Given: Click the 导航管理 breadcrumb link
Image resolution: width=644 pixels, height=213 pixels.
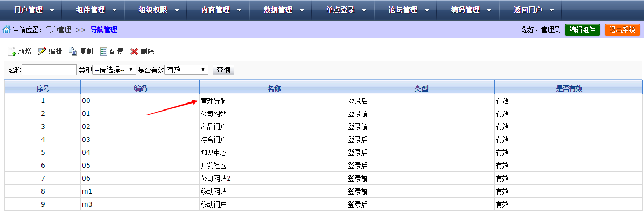Looking at the screenshot, I should coord(103,30).
